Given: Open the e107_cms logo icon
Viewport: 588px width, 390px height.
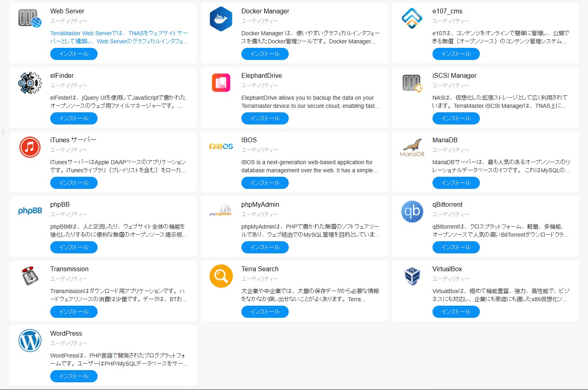Looking at the screenshot, I should pos(412,19).
